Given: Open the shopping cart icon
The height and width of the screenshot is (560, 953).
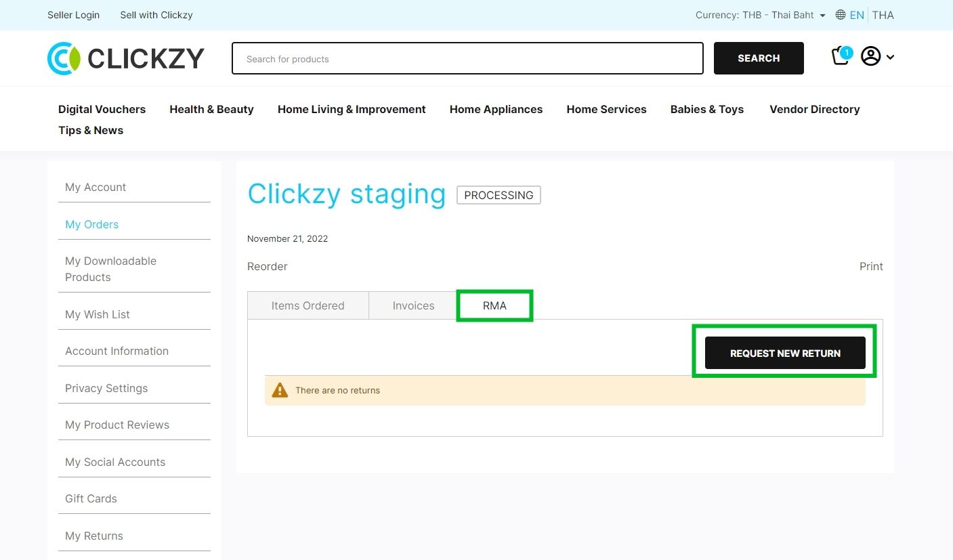Looking at the screenshot, I should pos(842,56).
